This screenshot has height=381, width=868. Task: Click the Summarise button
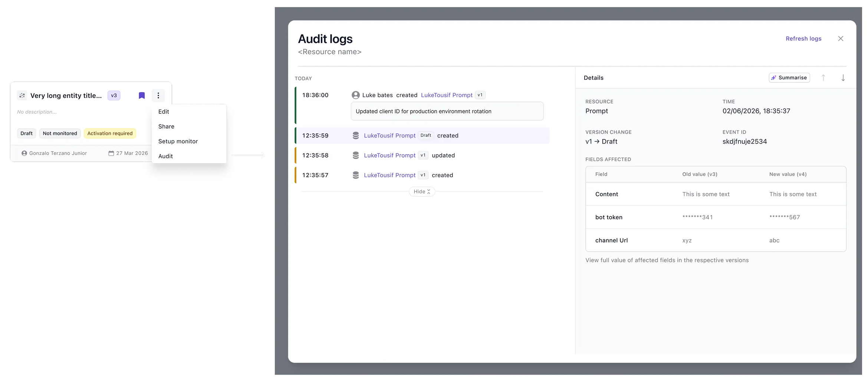coord(789,78)
